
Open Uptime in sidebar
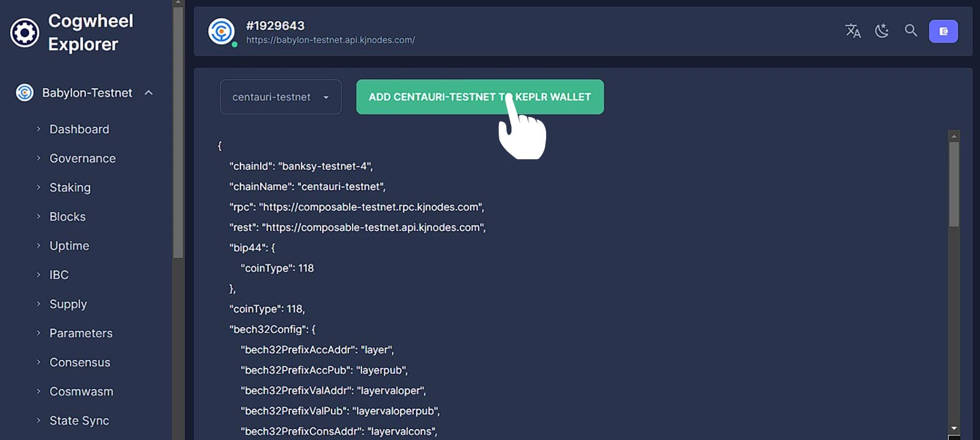click(x=69, y=246)
